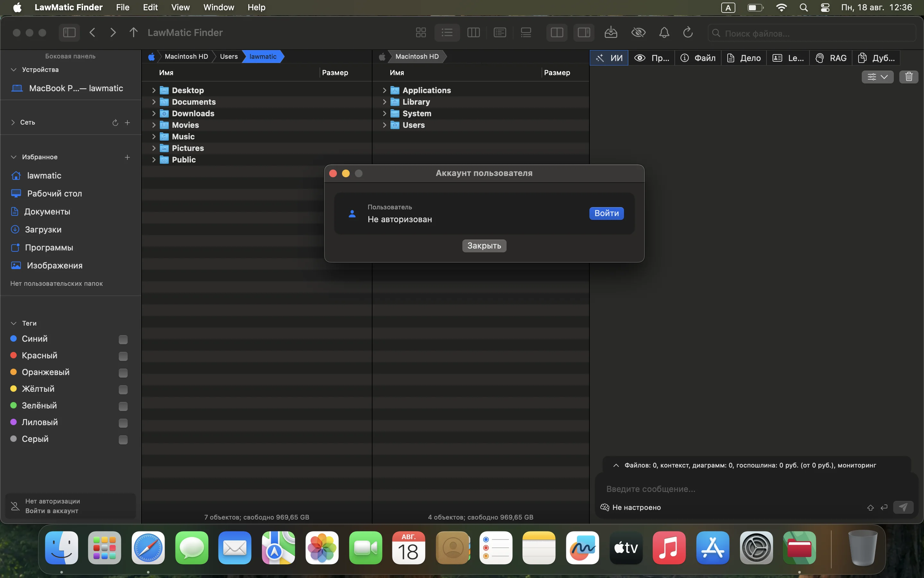The image size is (924, 578).
Task: Click the Синий tag color dot
Action: pyautogui.click(x=13, y=338)
